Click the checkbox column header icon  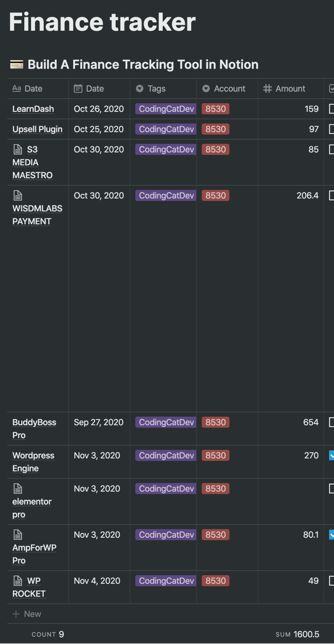click(331, 89)
